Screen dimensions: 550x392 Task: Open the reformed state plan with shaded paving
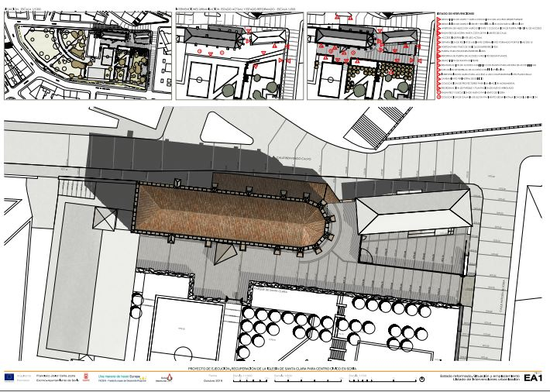371,56
